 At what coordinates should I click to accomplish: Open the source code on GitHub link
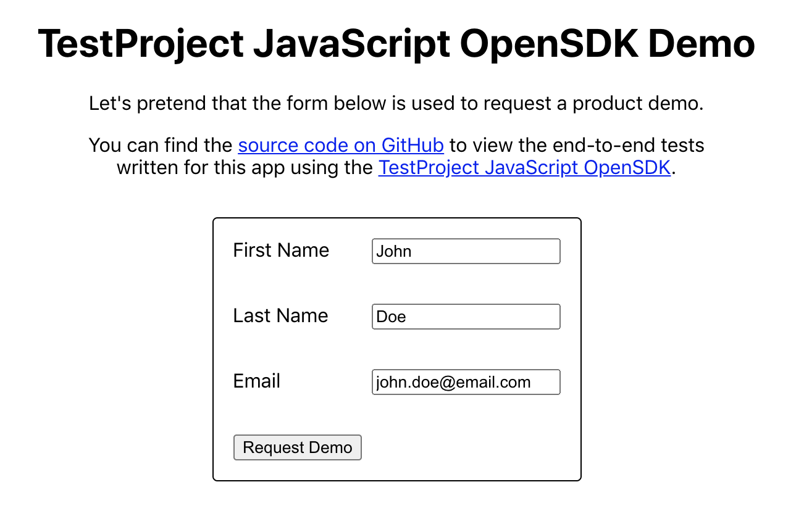(x=341, y=146)
